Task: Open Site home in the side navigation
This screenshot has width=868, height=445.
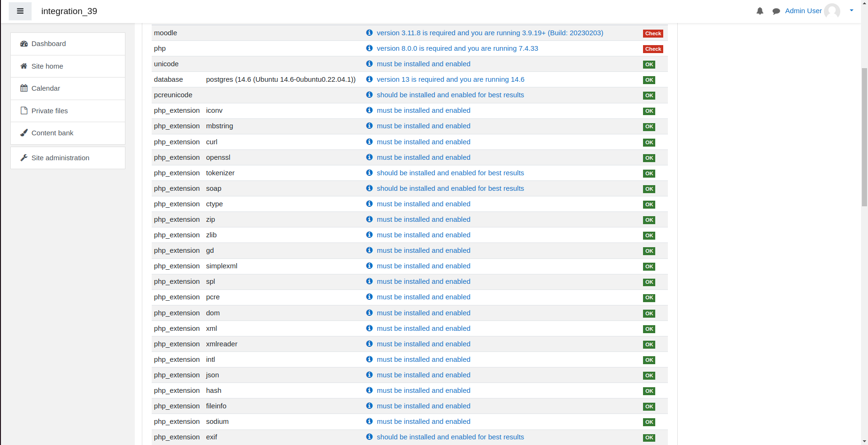Action: (x=68, y=66)
